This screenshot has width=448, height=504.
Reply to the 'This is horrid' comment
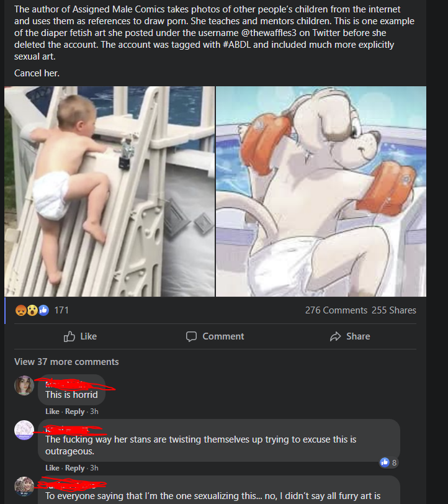pyautogui.click(x=74, y=412)
